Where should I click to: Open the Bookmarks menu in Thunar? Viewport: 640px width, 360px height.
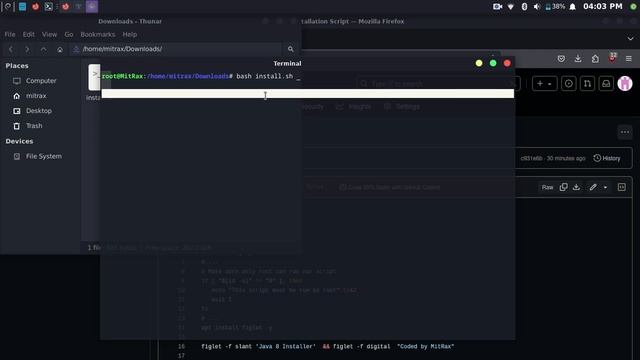click(x=98, y=34)
